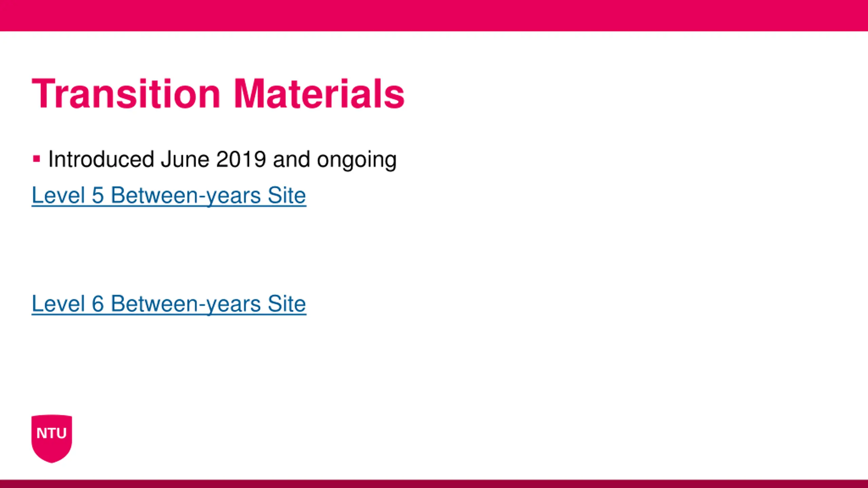Click "Between-years" in the Level 5 link
The width and height of the screenshot is (868, 488).
[x=186, y=196]
